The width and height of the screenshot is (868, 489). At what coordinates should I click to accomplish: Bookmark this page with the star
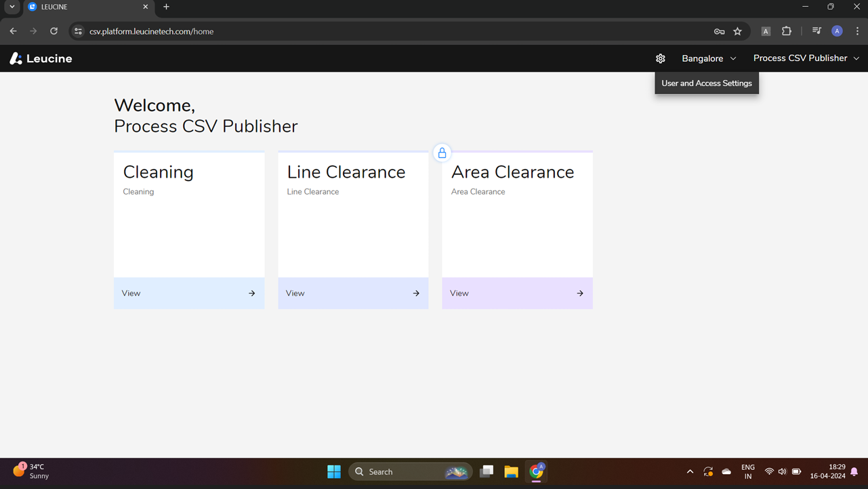(x=738, y=31)
